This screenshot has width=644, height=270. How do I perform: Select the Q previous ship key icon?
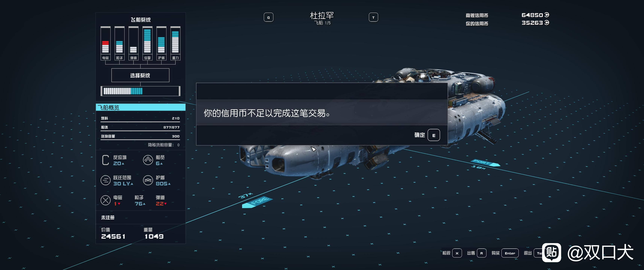[268, 17]
